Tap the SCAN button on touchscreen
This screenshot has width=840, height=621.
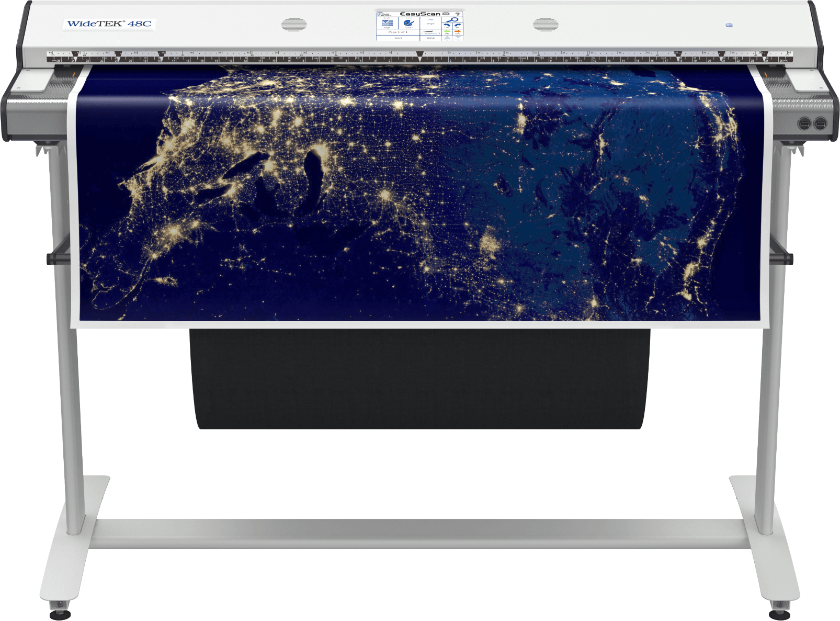pos(398,38)
